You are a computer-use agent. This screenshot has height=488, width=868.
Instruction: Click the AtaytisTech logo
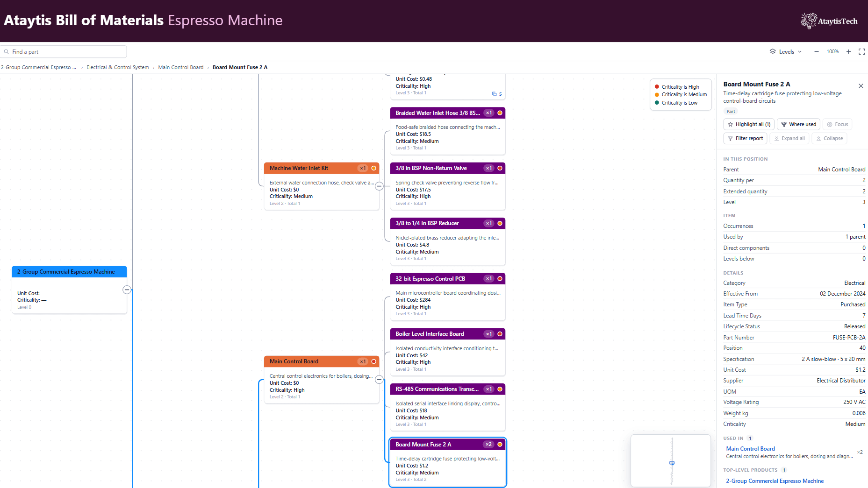(x=829, y=21)
